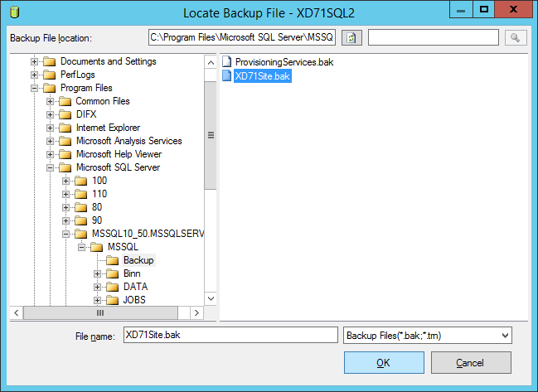538x392 pixels.
Task: Click the refresh icon beside the path field
Action: pyautogui.click(x=351, y=38)
